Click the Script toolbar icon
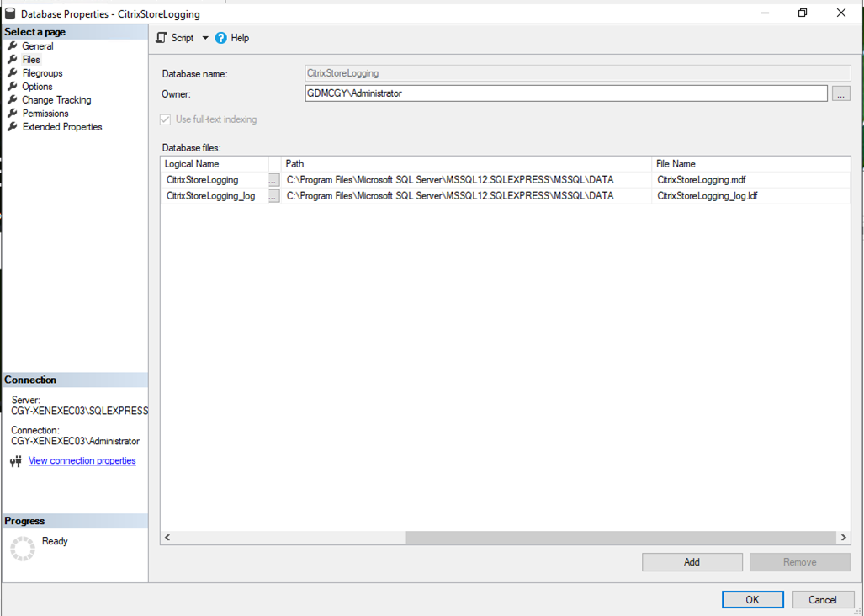The width and height of the screenshot is (864, 616). pyautogui.click(x=162, y=38)
